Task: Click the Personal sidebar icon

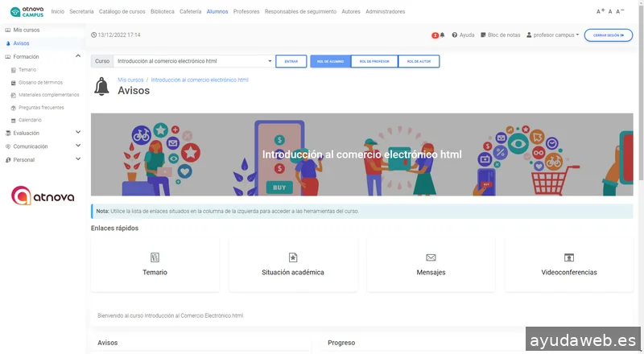Action: (8, 160)
